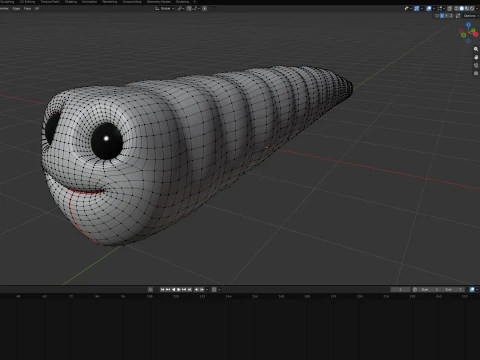Click the blue Z axis gizmo ball

coord(468,25)
